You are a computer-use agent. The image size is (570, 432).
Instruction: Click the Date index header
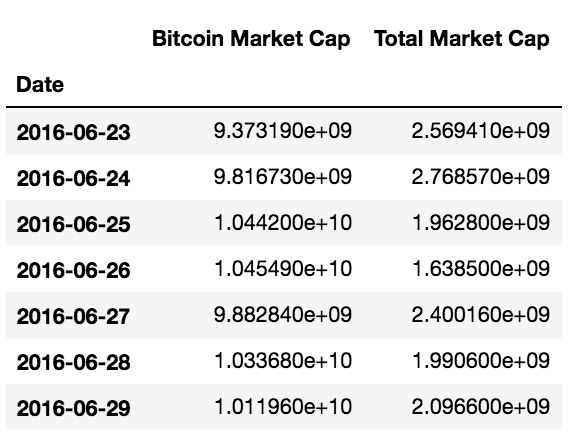tap(40, 84)
